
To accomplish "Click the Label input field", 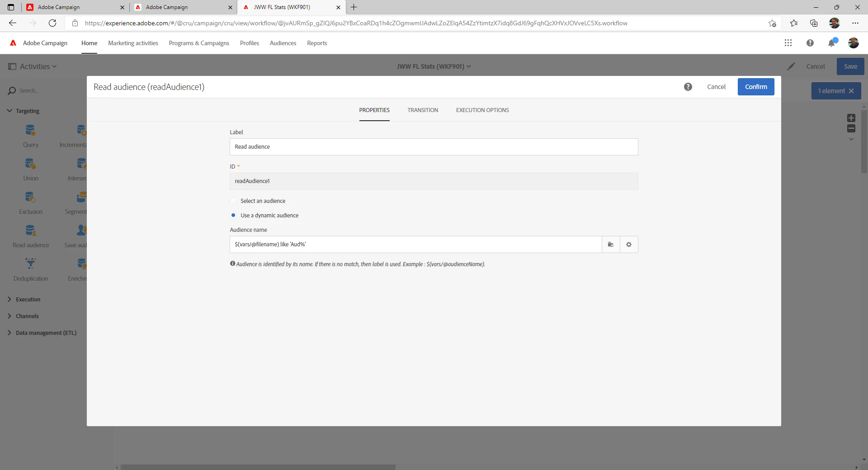I will (x=434, y=147).
